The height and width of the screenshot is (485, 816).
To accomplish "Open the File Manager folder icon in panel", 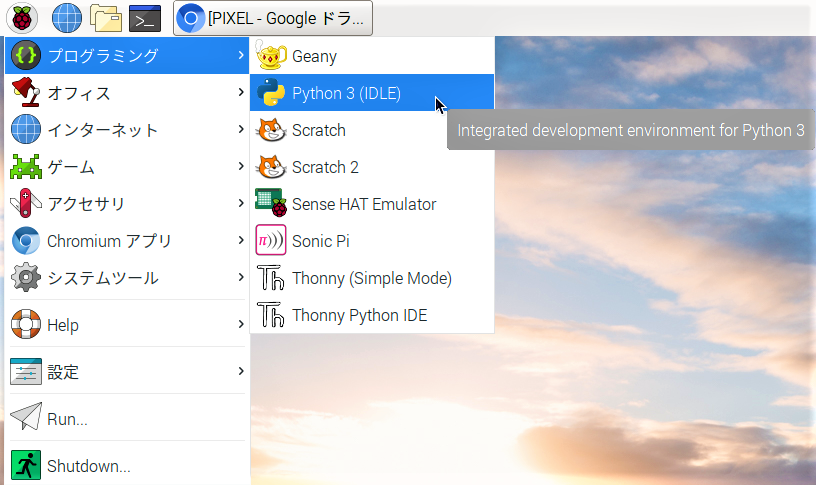I will point(106,18).
